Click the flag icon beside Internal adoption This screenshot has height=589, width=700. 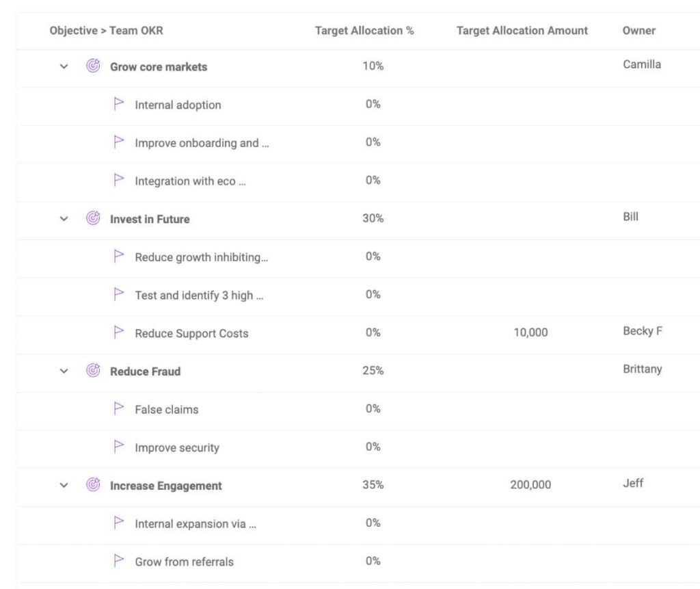point(118,104)
